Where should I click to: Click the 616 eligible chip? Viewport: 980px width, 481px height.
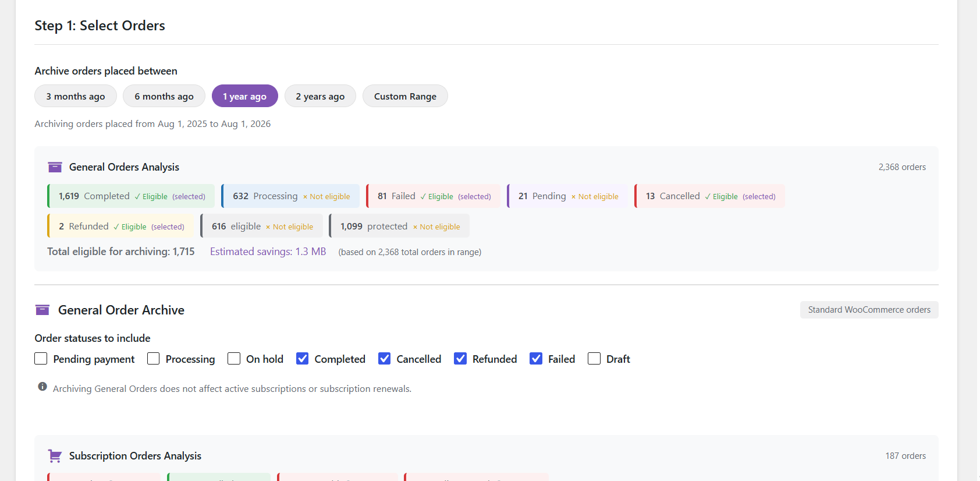[261, 226]
